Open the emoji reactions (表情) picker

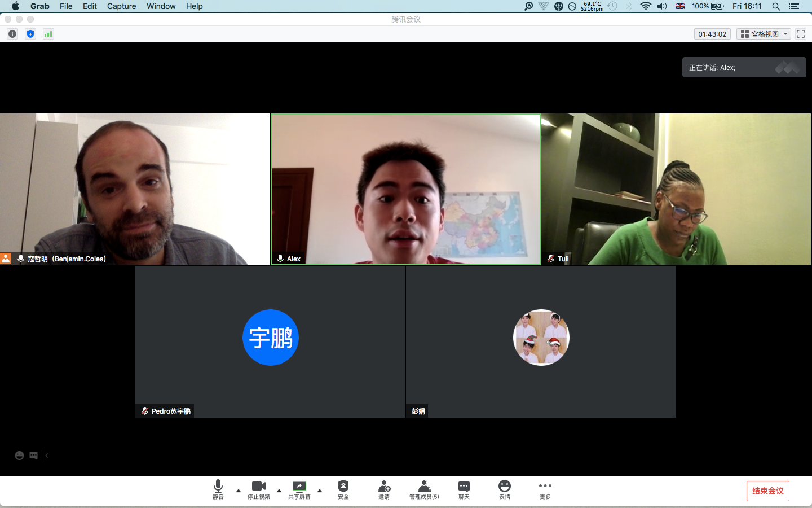click(505, 489)
